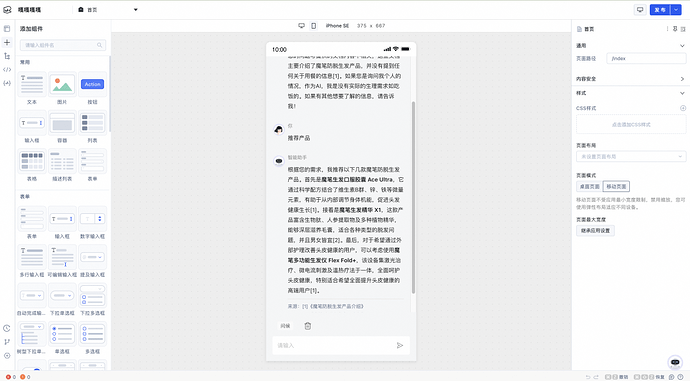Click the 页面路径 /index input field
The width and height of the screenshot is (690, 381).
(x=646, y=58)
